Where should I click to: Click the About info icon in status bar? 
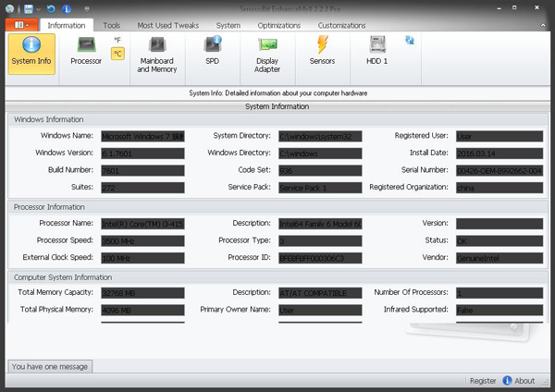click(x=507, y=380)
